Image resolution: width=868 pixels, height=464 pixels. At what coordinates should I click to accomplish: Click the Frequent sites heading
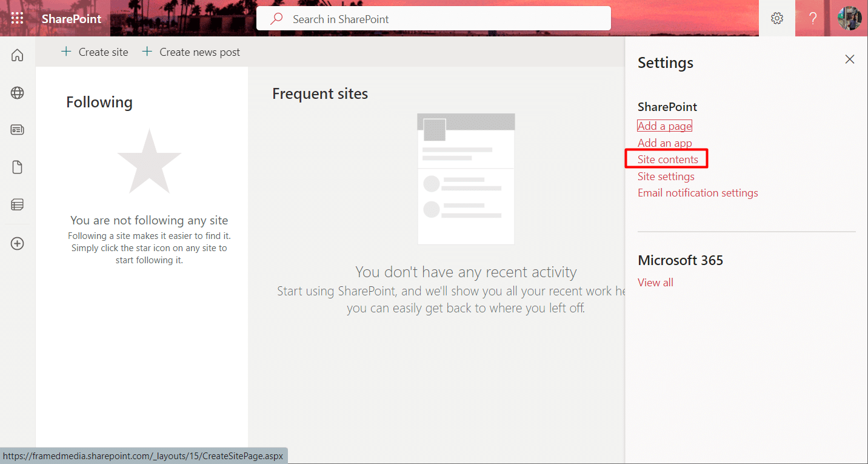320,93
